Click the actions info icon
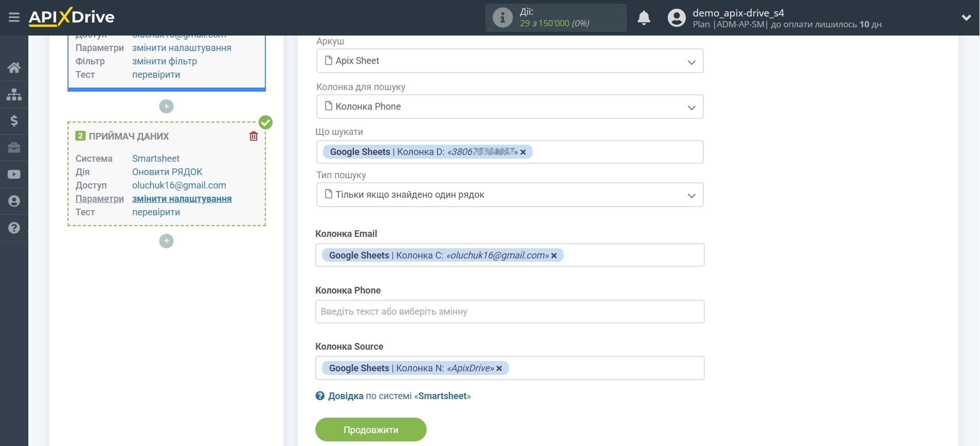Screen dimensions: 980x446 pos(502,18)
